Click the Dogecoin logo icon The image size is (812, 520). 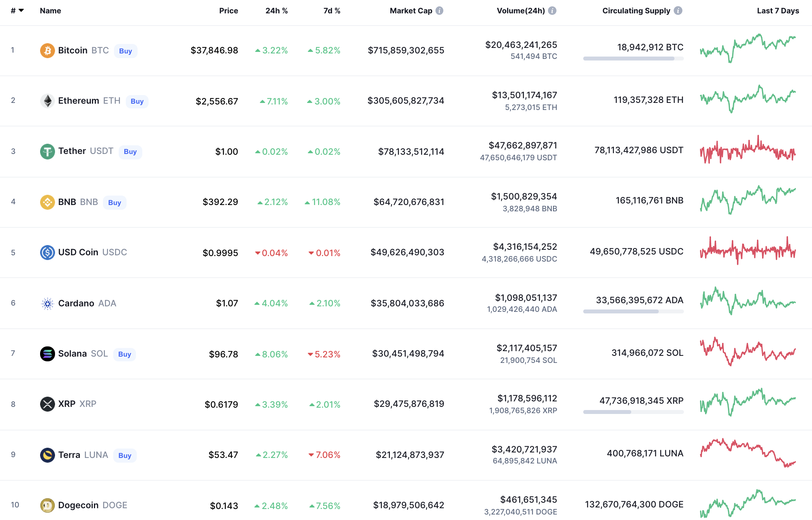click(47, 505)
